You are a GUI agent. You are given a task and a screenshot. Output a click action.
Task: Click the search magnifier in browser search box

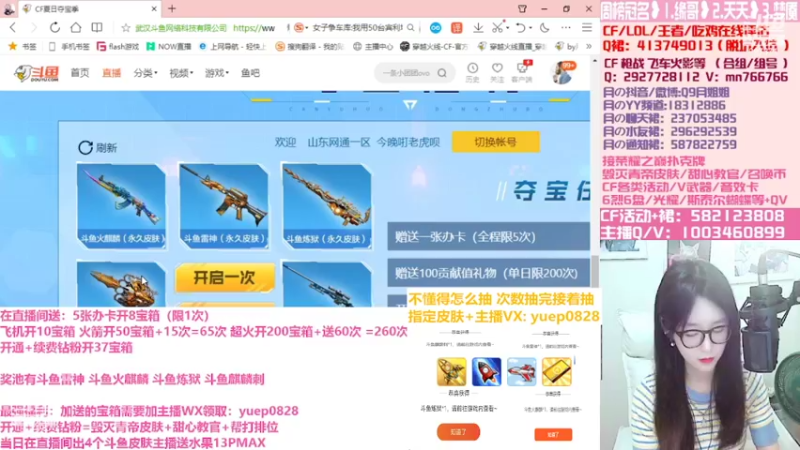click(x=411, y=28)
